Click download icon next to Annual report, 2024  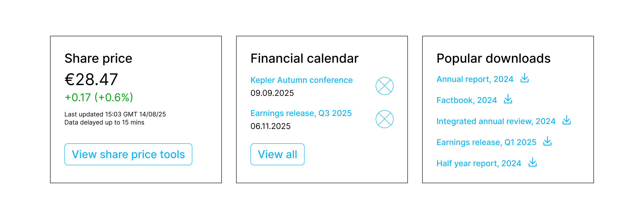(525, 78)
